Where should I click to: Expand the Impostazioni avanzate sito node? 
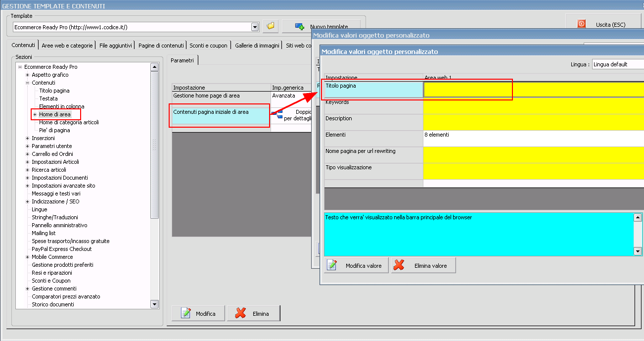click(27, 186)
